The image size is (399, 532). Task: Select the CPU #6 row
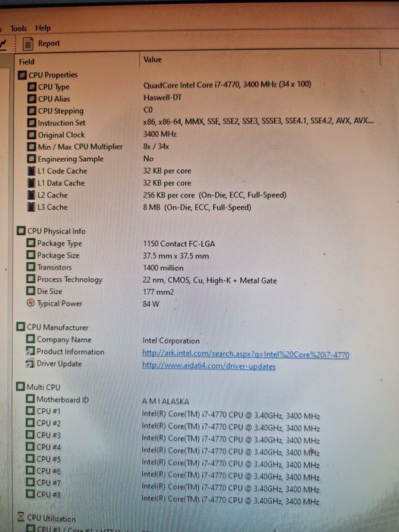coord(173,473)
